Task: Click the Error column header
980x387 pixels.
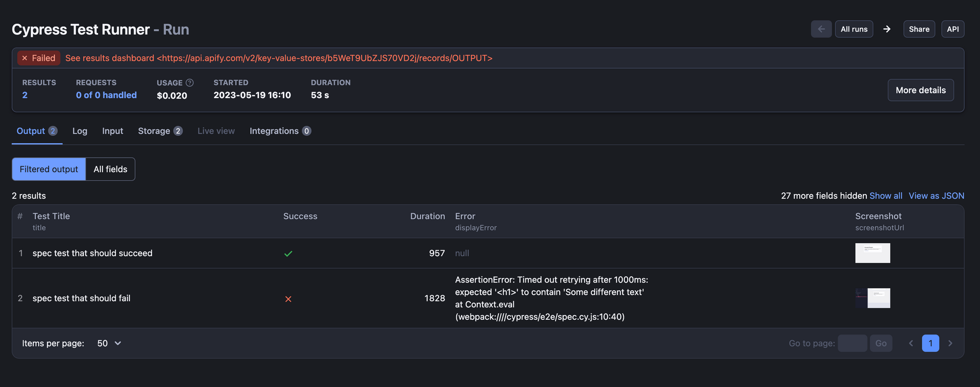Action: pos(465,216)
